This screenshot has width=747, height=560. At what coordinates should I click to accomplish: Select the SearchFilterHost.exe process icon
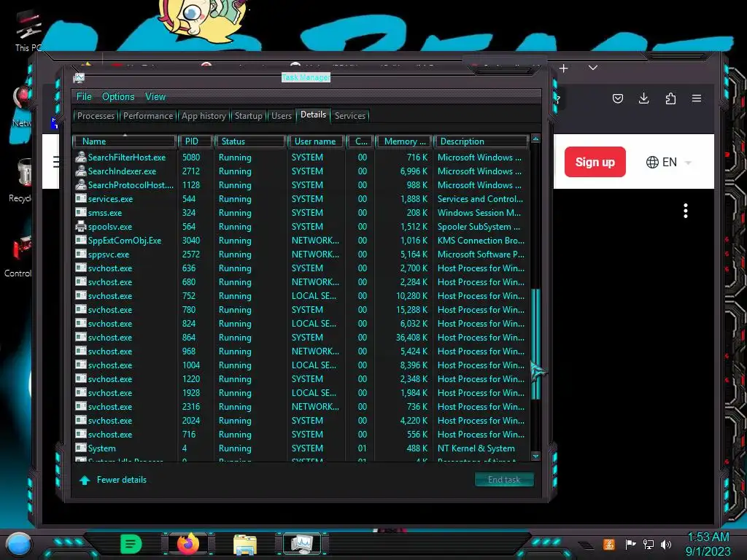tap(80, 157)
